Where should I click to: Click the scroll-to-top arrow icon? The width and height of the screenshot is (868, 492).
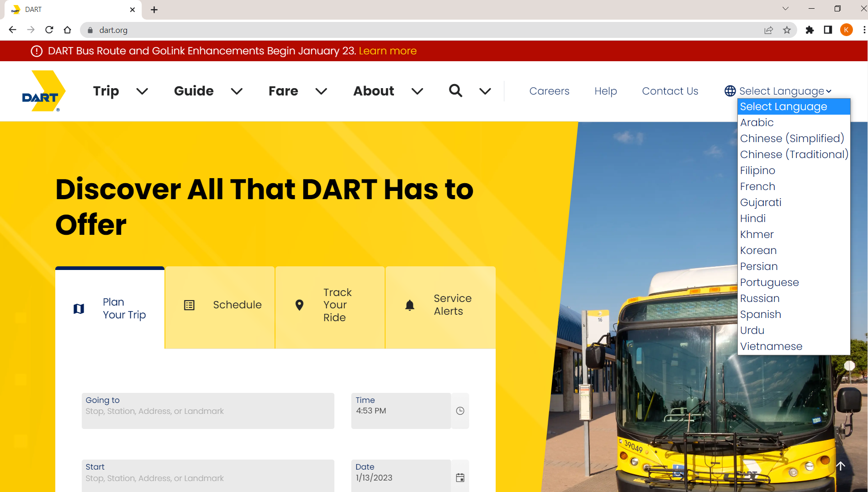click(x=841, y=466)
